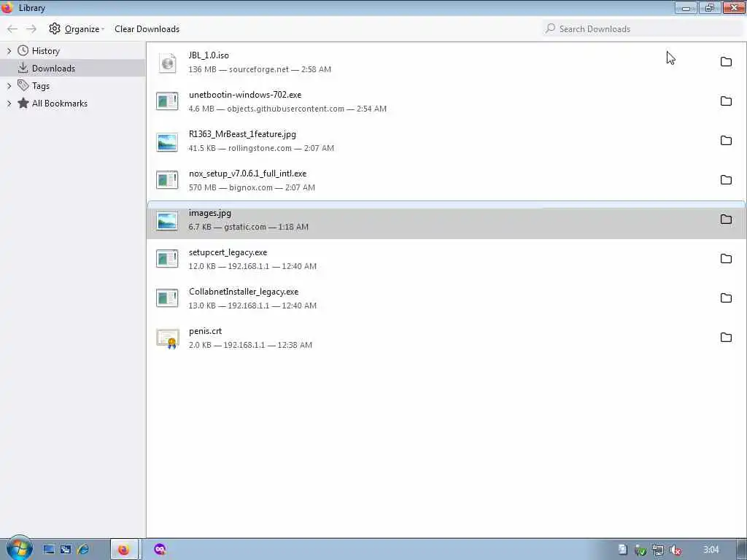Click the image icon of R1363_MrBeast_1feature.jpg
Viewport: 747px width, 560px height.
(x=167, y=142)
